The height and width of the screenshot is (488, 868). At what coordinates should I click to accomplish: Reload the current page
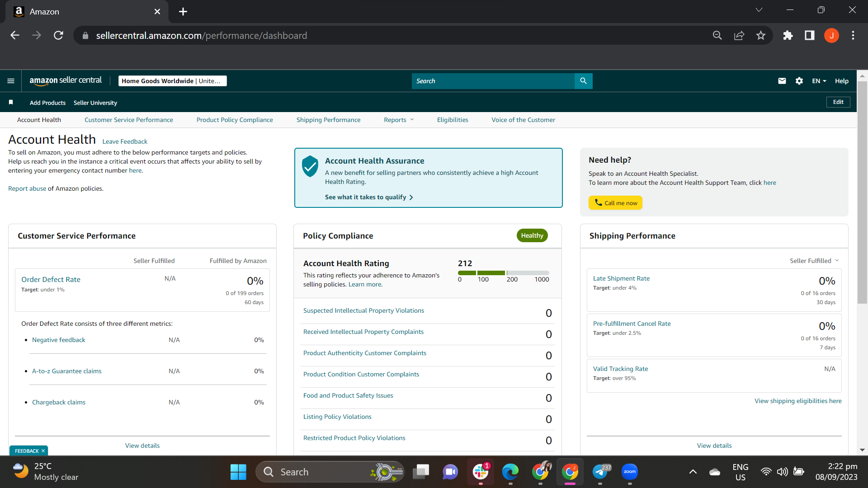[58, 35]
